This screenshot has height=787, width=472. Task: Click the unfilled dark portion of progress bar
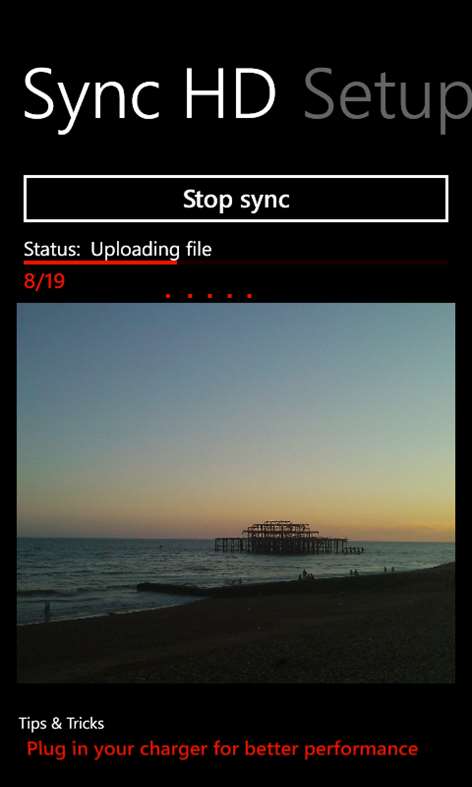(x=312, y=261)
